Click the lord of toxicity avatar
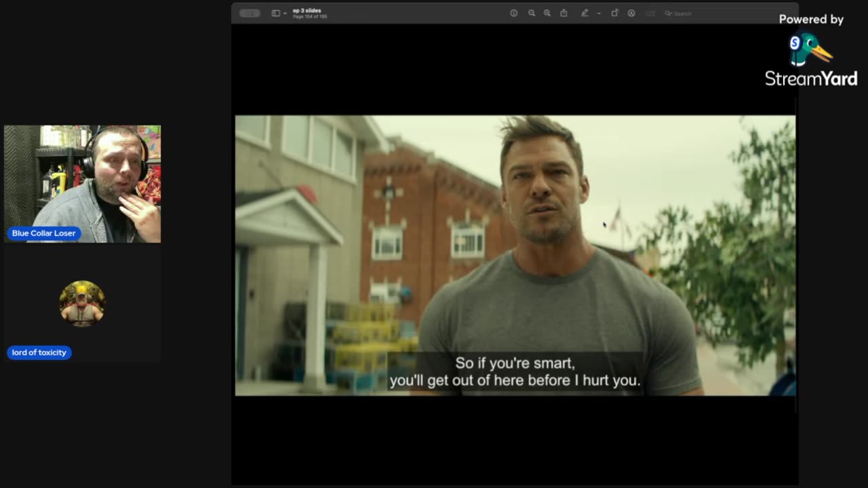 (82, 304)
